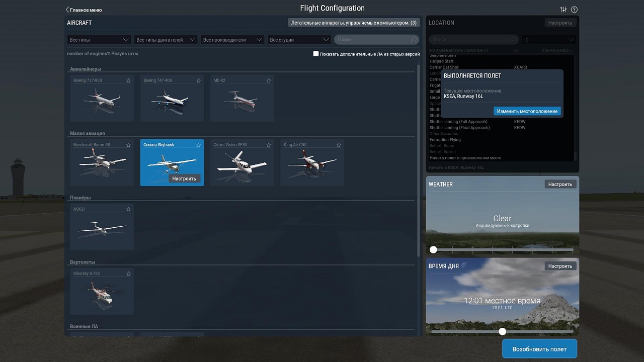Expand the 'Все типы' aircraft type dropdown
644x362 pixels.
pyautogui.click(x=99, y=40)
